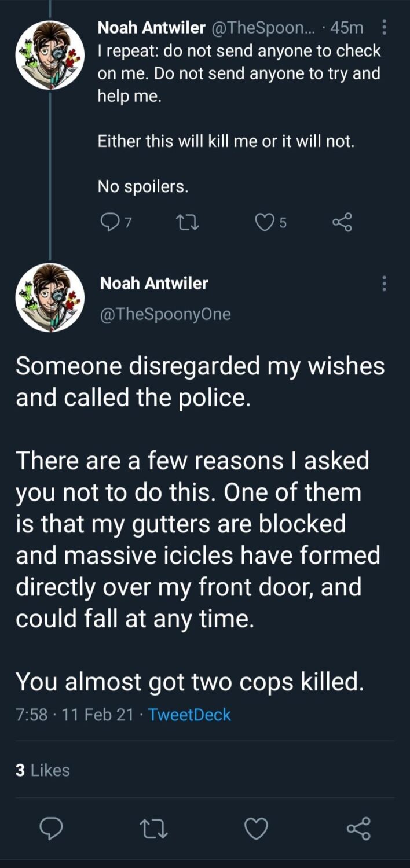Image resolution: width=410 pixels, height=868 pixels.
Task: Share the main tweet from the bottom bar
Action: tap(358, 829)
